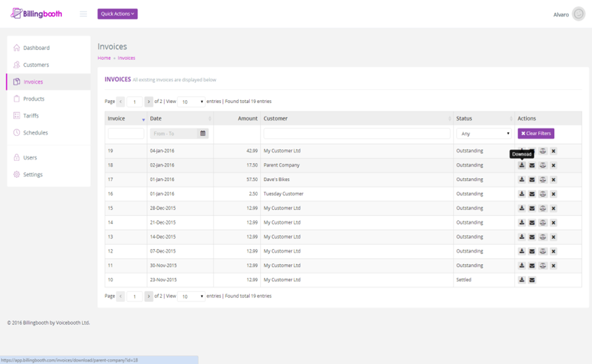Delete invoice 15 with the X icon
Viewport: 592px width, 364px height.
pyautogui.click(x=553, y=208)
